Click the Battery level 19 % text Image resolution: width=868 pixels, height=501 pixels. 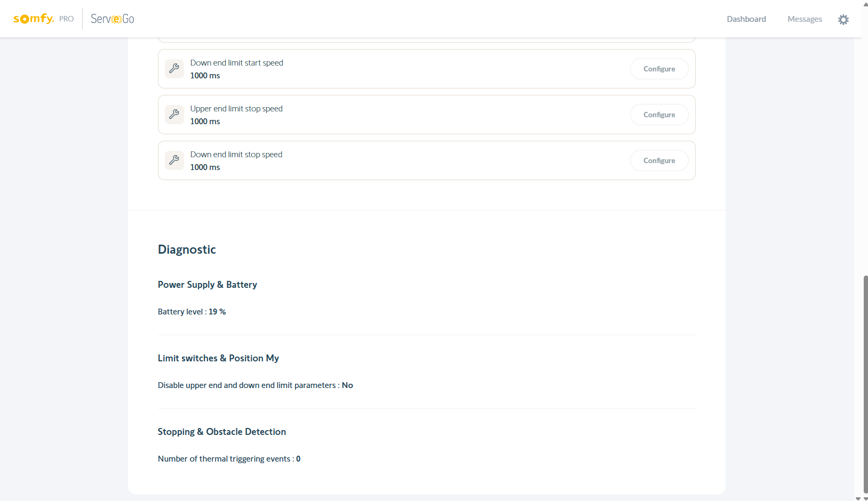coord(192,312)
